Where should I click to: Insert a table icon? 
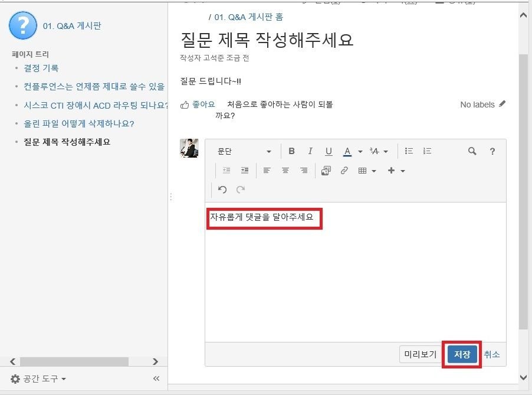362,171
